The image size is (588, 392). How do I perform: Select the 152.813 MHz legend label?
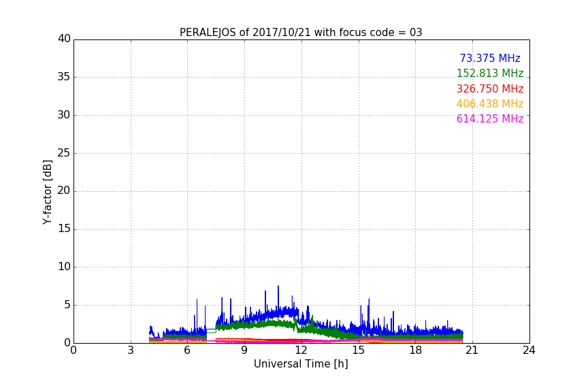point(490,73)
